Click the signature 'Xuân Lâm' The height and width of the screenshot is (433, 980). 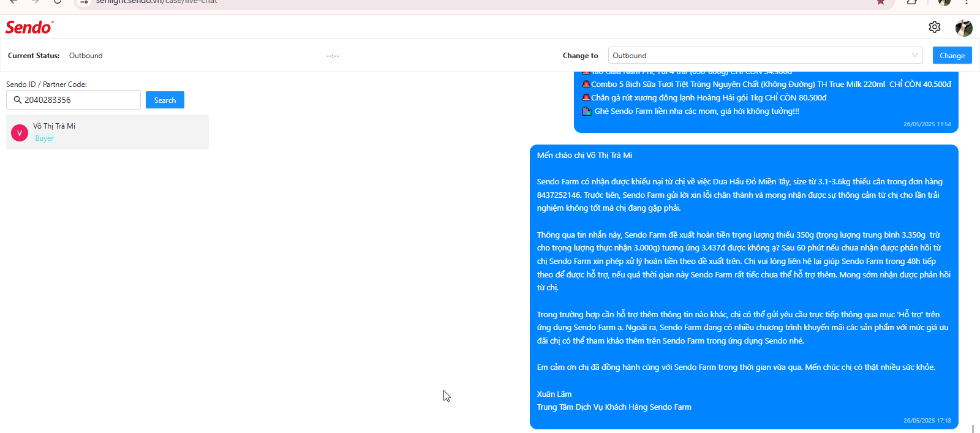click(554, 394)
